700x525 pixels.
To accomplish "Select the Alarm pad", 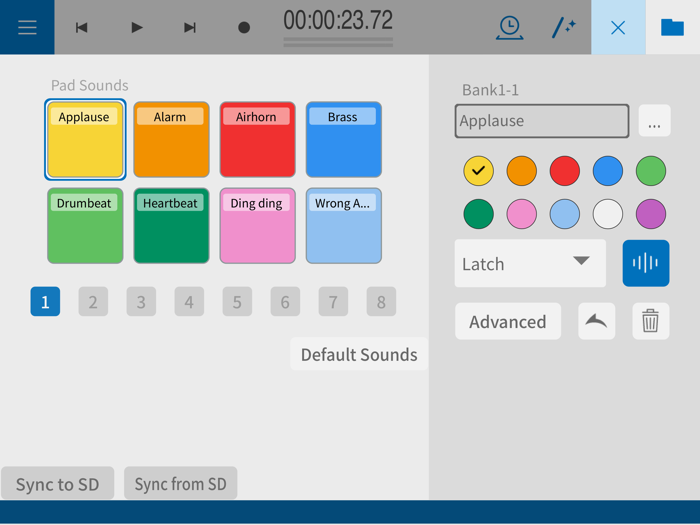I will (x=171, y=139).
